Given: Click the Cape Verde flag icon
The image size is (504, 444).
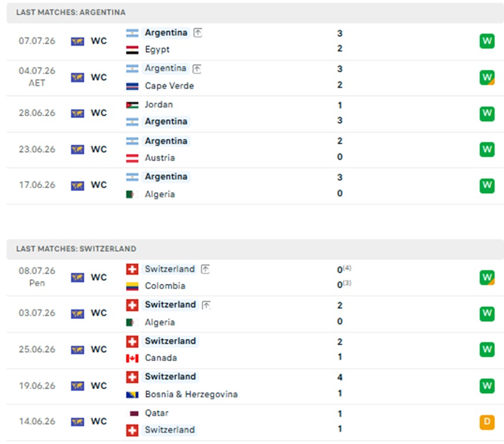Looking at the screenshot, I should click(x=132, y=86).
